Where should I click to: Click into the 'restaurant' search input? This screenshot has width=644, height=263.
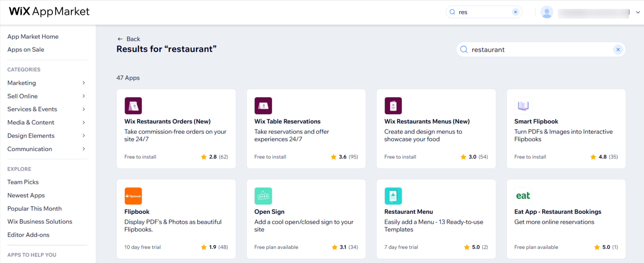pyautogui.click(x=541, y=50)
